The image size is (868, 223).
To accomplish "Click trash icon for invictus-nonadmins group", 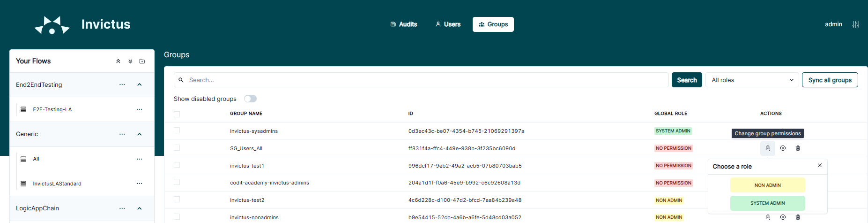I will (x=798, y=217).
